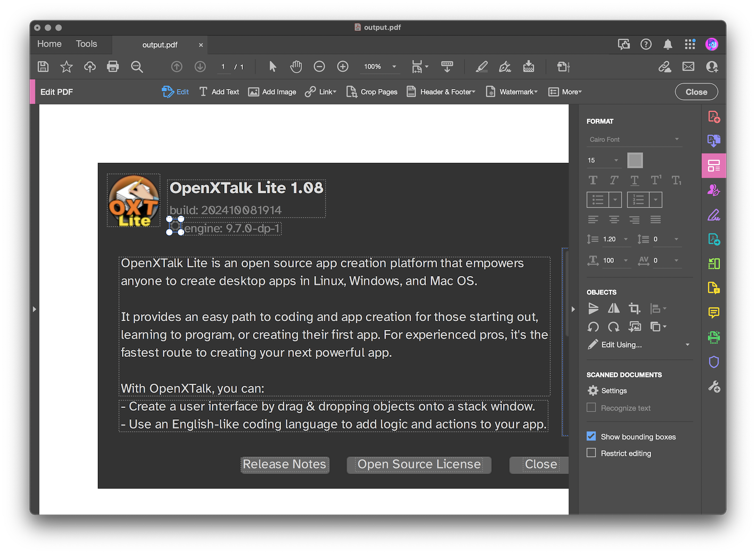The height and width of the screenshot is (554, 756).
Task: Open the sign document pen icon
Action: pyautogui.click(x=505, y=67)
